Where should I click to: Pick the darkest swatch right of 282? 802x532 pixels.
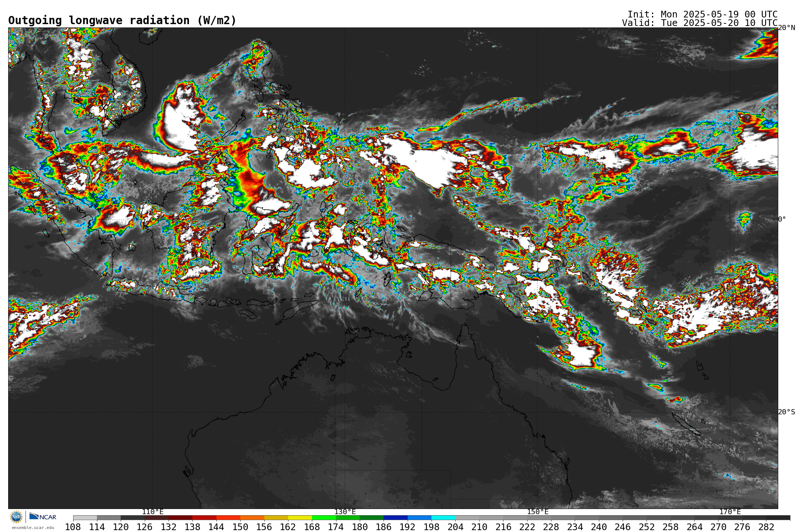778,518
